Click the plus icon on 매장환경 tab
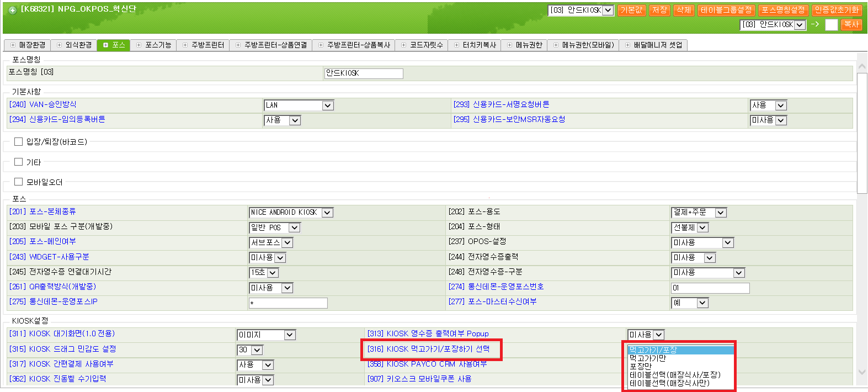868x392 pixels. (x=13, y=45)
